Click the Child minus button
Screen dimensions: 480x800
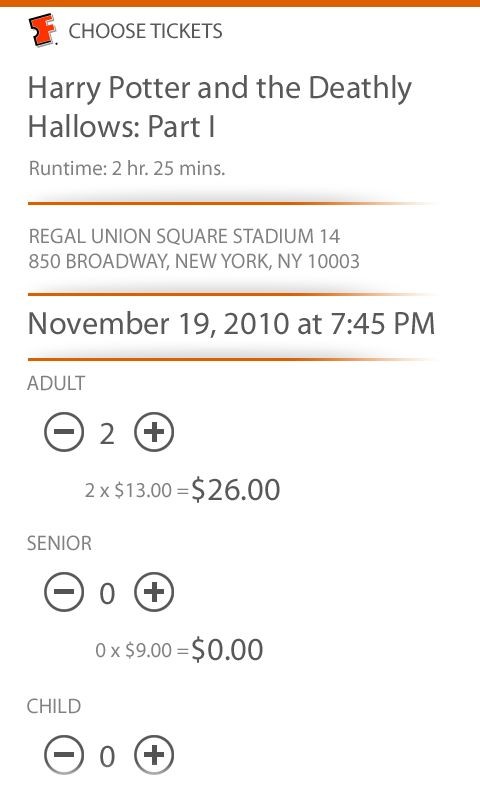point(64,755)
